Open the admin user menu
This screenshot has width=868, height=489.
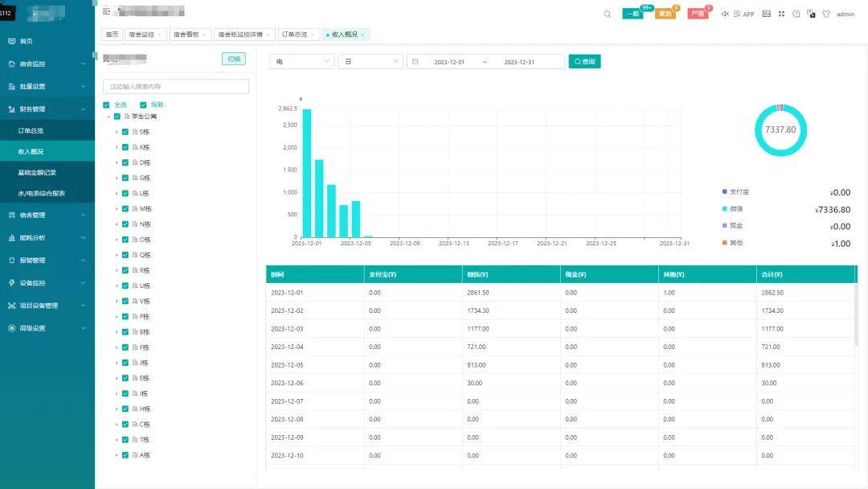(845, 14)
